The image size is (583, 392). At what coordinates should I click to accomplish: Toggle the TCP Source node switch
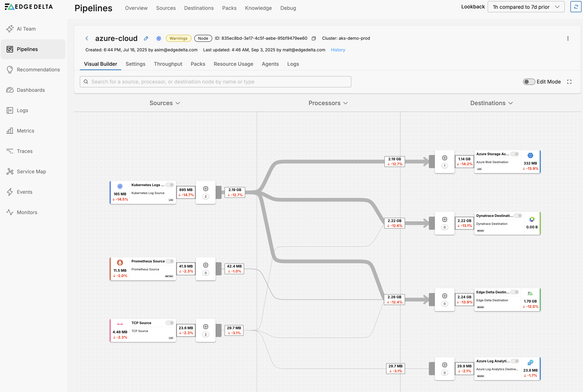[170, 323]
